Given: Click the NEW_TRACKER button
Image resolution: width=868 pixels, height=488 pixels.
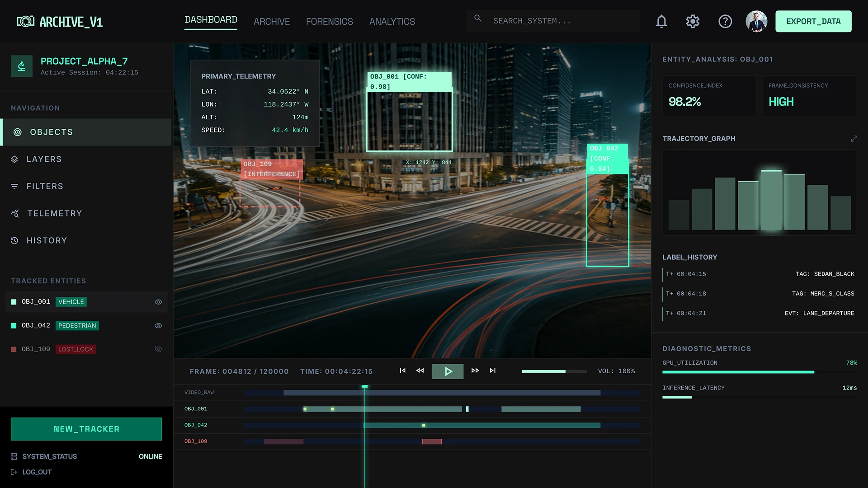Looking at the screenshot, I should pos(86,429).
